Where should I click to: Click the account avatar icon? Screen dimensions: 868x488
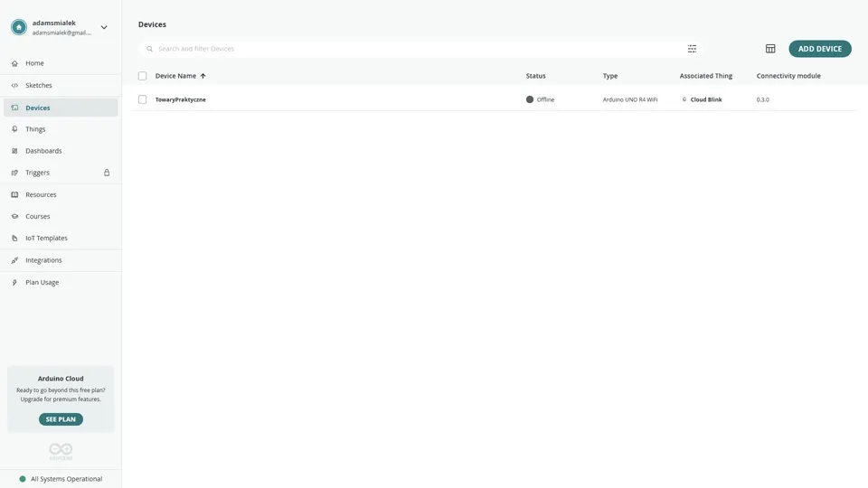tap(19, 27)
